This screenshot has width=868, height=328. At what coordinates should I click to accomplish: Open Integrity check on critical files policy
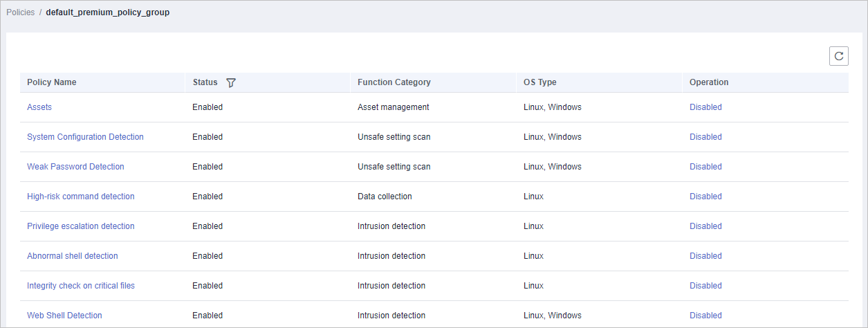point(81,286)
